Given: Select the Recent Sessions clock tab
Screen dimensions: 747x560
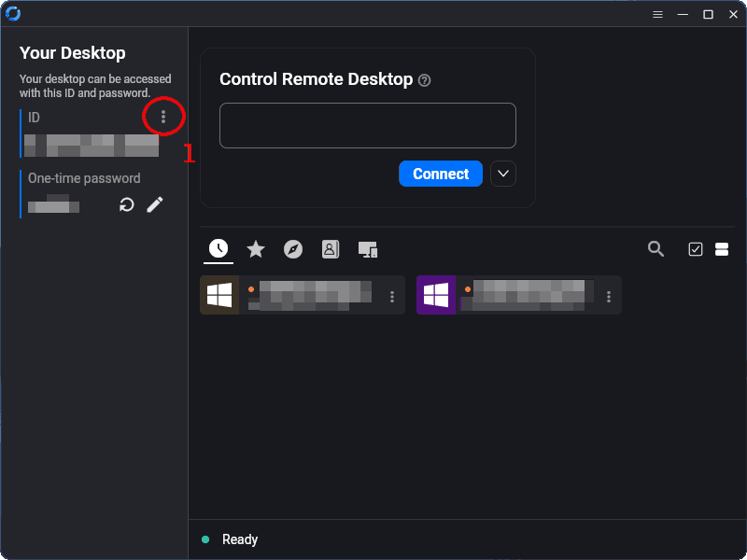Looking at the screenshot, I should click(x=218, y=248).
